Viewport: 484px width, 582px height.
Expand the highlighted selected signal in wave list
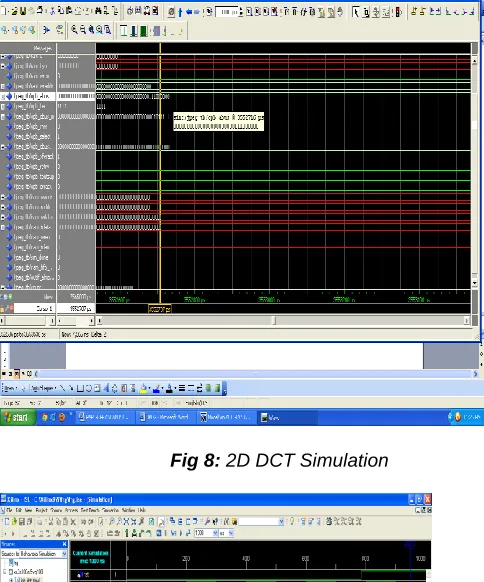tap(3, 97)
